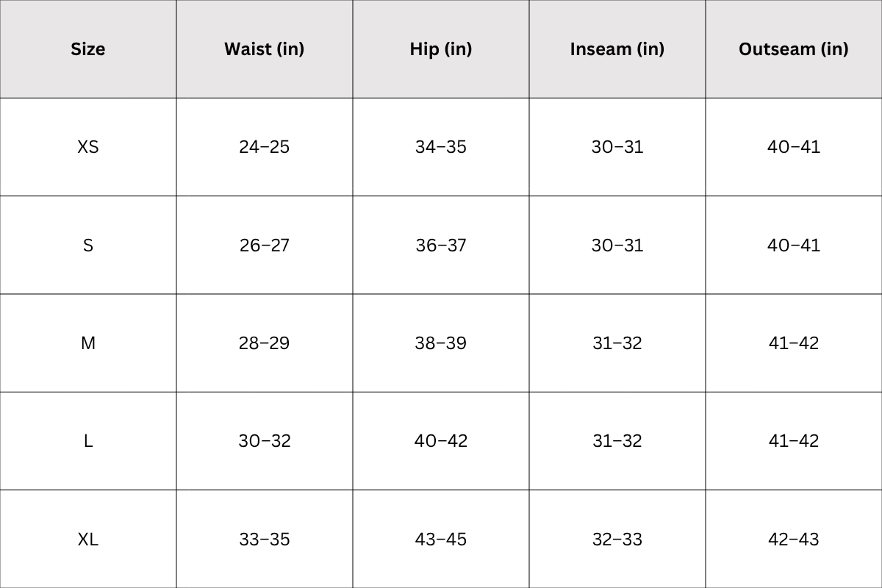Click the L size row label
This screenshot has height=588, width=882.
click(x=88, y=441)
